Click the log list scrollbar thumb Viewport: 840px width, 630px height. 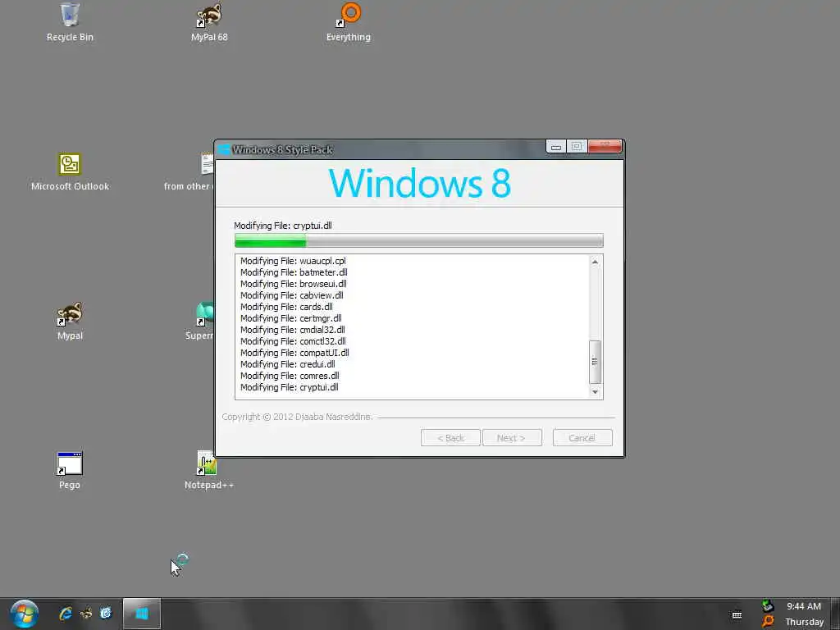(x=595, y=362)
